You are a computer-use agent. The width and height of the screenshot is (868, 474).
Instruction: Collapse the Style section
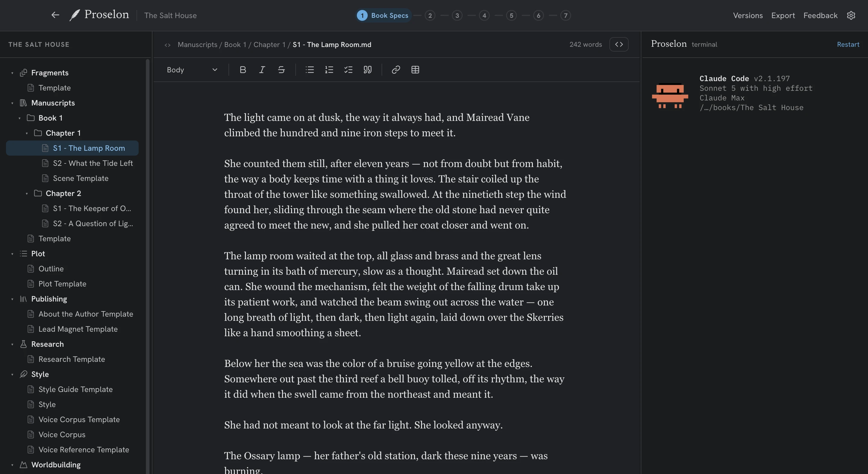click(x=12, y=374)
